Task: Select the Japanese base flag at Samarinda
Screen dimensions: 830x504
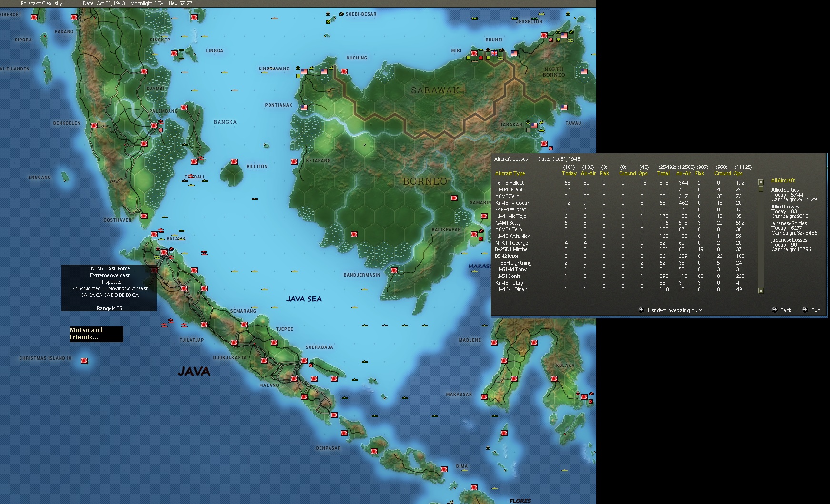Action: coord(484,216)
